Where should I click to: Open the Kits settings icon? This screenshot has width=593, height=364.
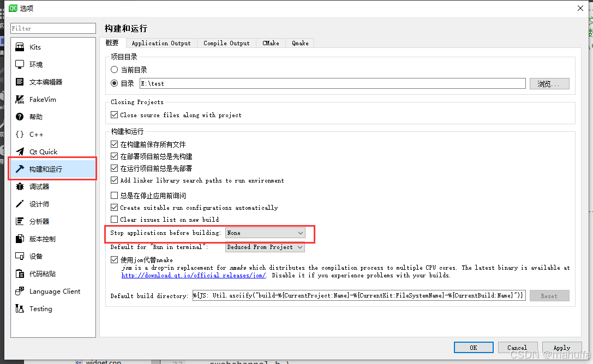[x=20, y=47]
